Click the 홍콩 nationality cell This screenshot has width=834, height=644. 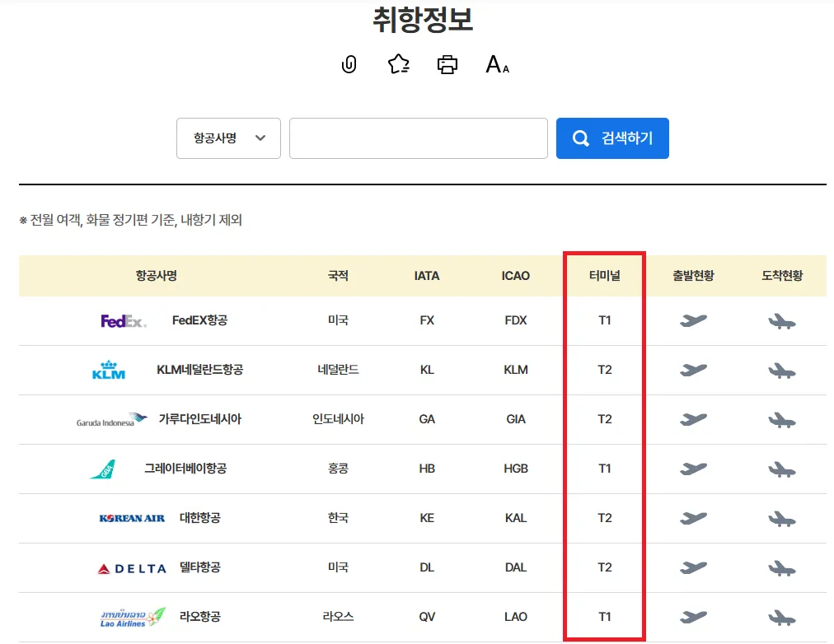tap(338, 469)
